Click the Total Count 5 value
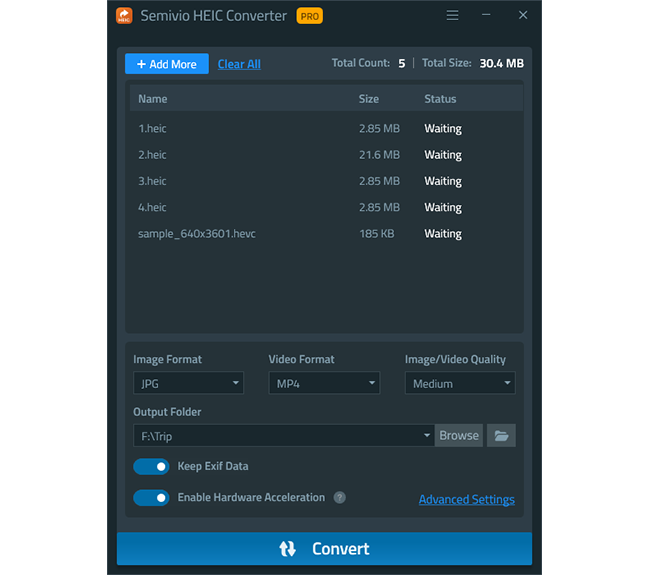Image resolution: width=650 pixels, height=575 pixels. tap(402, 63)
